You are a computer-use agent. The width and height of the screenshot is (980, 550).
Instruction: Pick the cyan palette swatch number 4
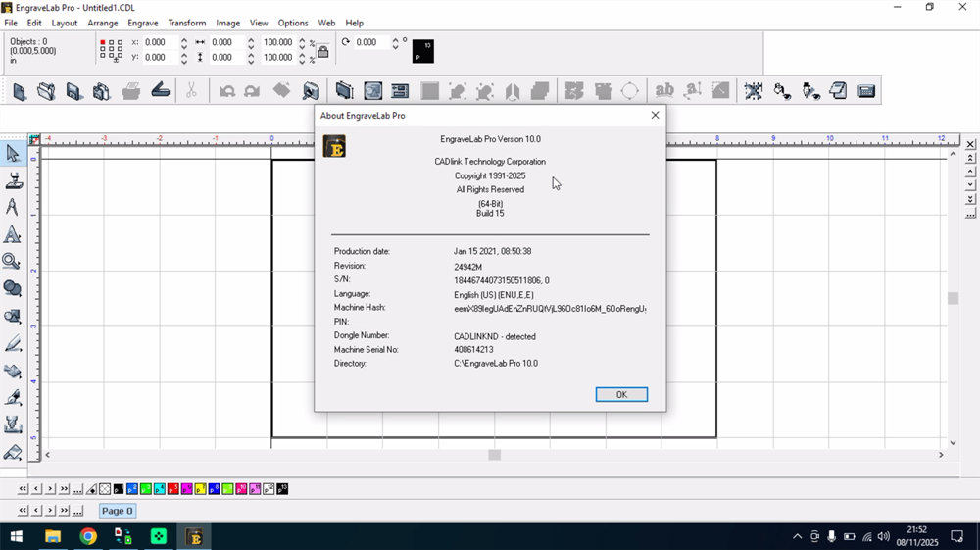pyautogui.click(x=160, y=489)
